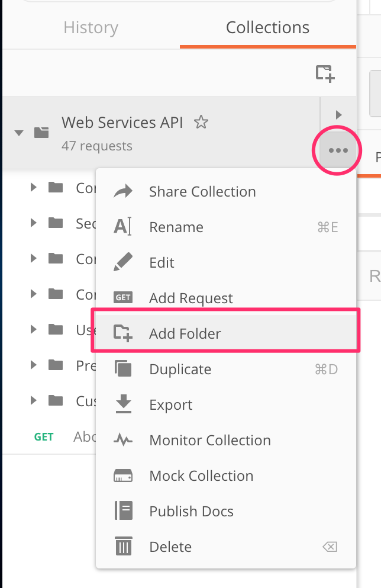Switch to the History tab
This screenshot has height=588, width=381.
click(x=91, y=28)
